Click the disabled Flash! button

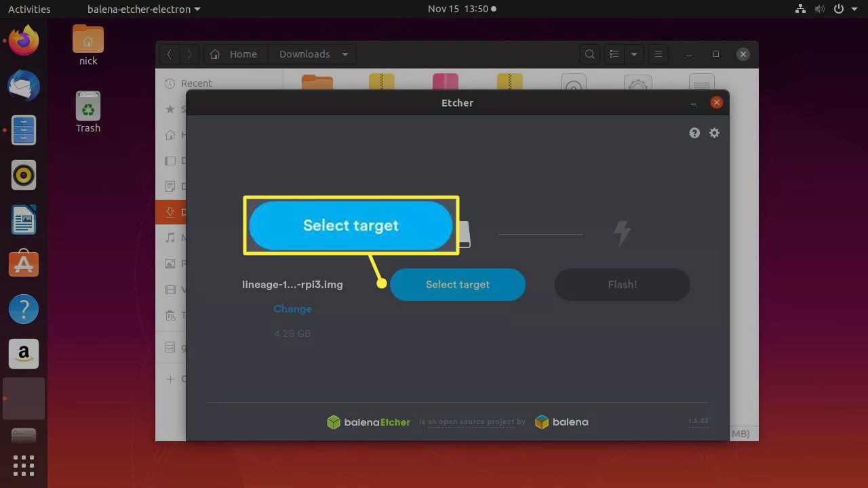pyautogui.click(x=622, y=285)
